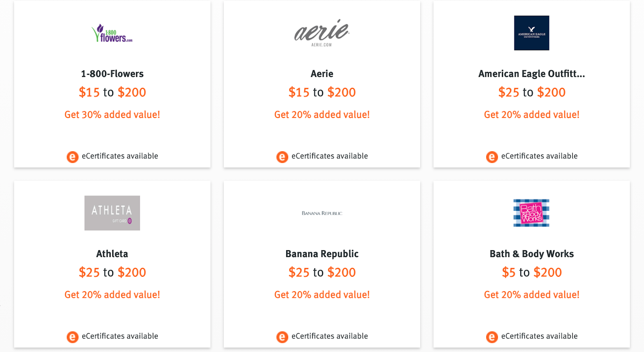The height and width of the screenshot is (352, 644).
Task: Go to the Banana Republic title
Action: (322, 254)
